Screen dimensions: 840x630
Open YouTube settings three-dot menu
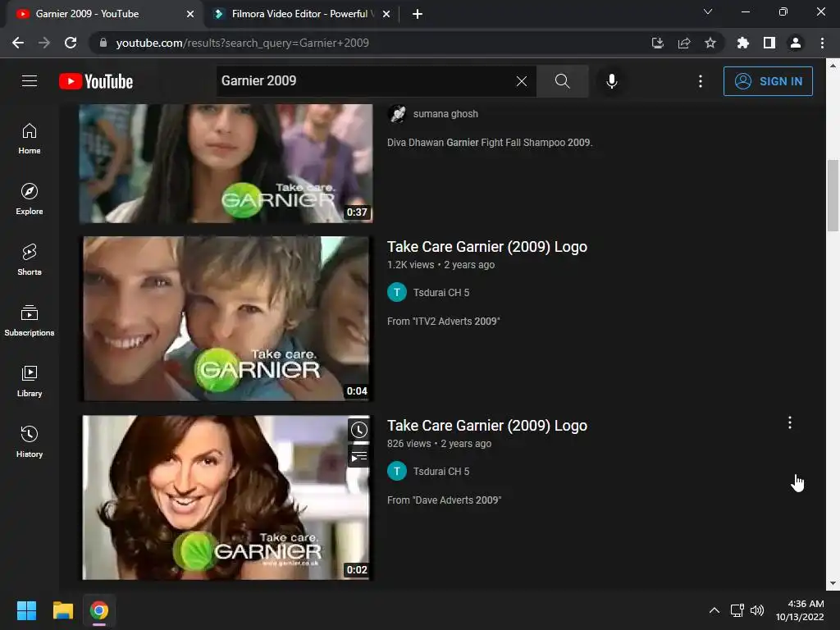point(701,81)
